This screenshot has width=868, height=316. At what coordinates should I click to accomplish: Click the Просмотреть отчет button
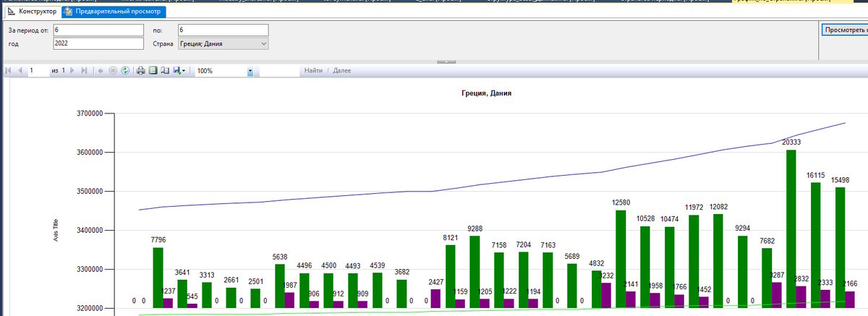[845, 30]
